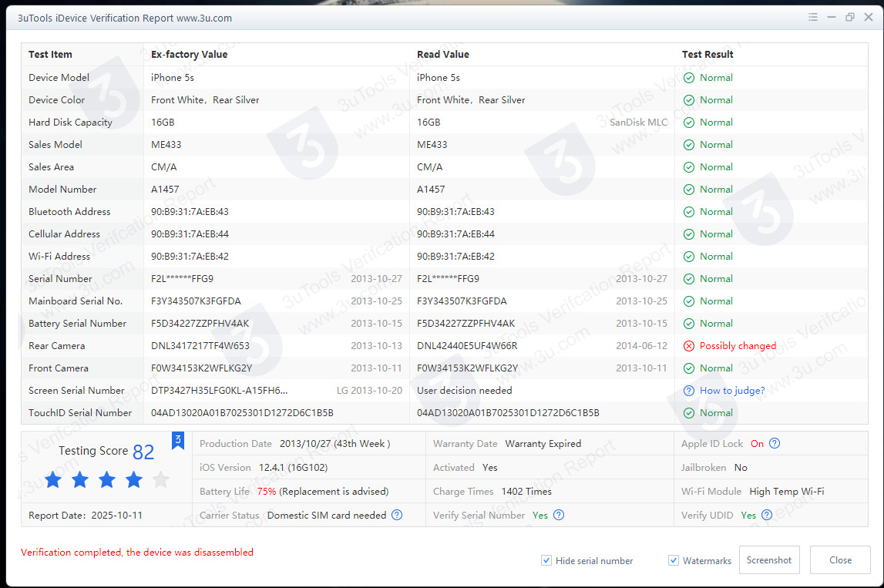
Task: Click the Ex-factory Value column header
Action: (x=189, y=54)
